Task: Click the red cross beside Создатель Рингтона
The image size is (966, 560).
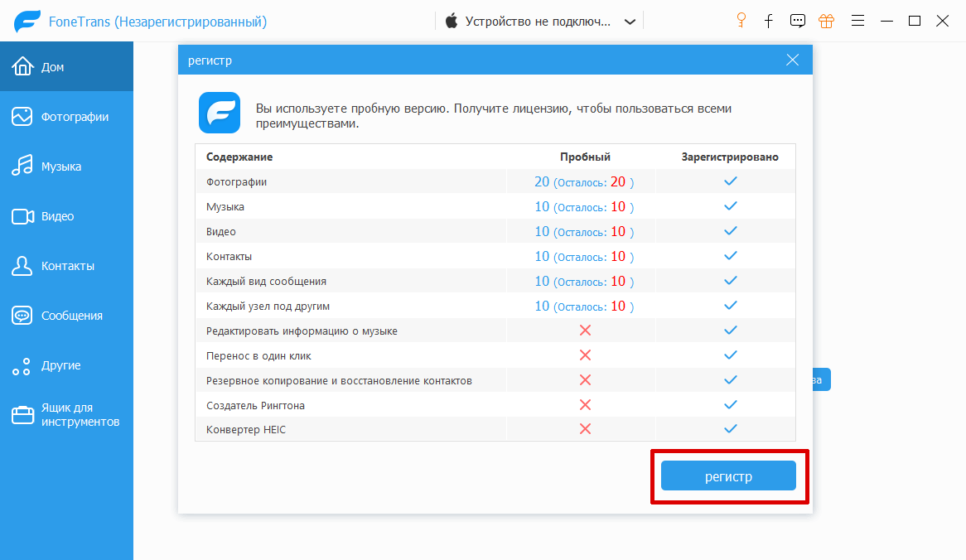Action: click(585, 404)
